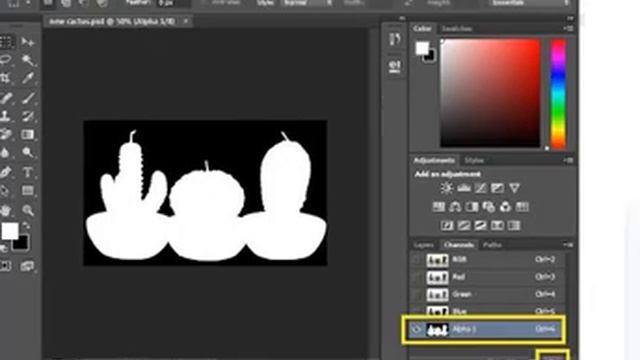Add a Brightness/Contrast adjustment

point(447,188)
